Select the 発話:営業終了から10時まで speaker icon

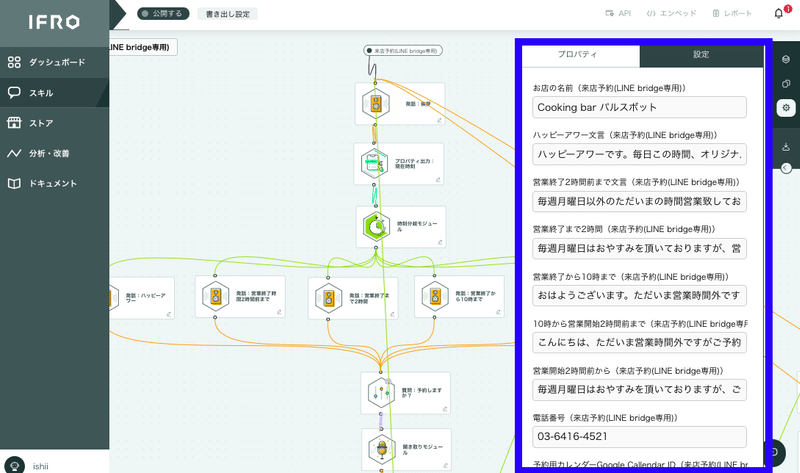coord(435,296)
